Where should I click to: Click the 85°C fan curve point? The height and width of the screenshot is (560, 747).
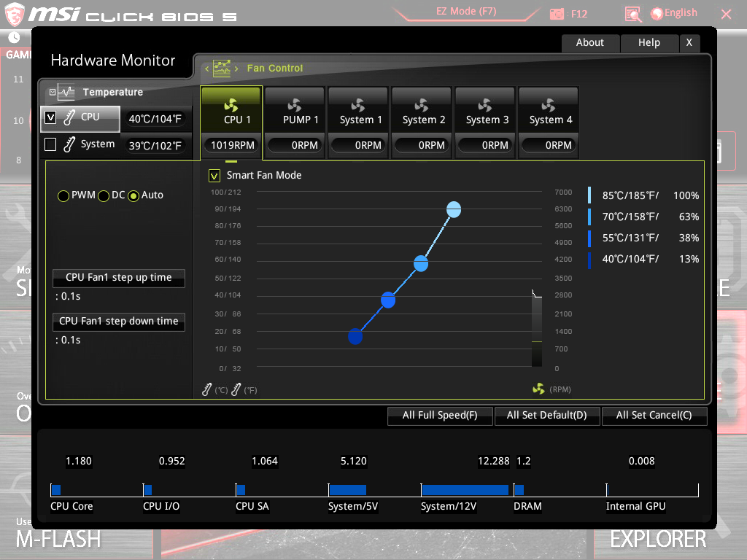click(x=454, y=209)
